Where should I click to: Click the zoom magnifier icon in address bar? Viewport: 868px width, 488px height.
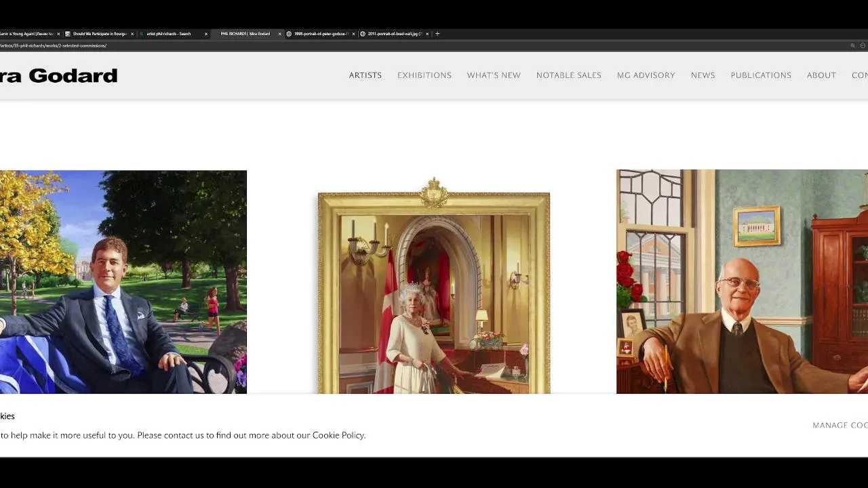coord(852,45)
